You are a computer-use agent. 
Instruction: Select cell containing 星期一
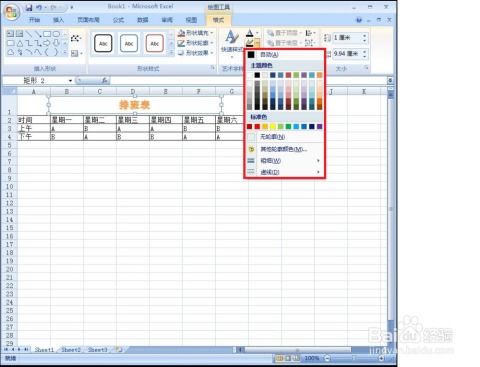tap(67, 120)
